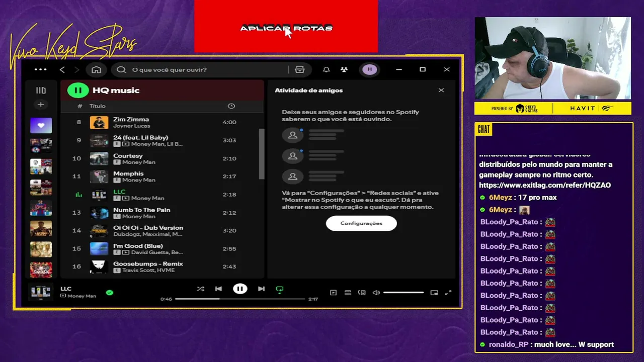Image resolution: width=644 pixels, height=362 pixels.
Task: Open the 'H' profile avatar menu
Action: [370, 69]
